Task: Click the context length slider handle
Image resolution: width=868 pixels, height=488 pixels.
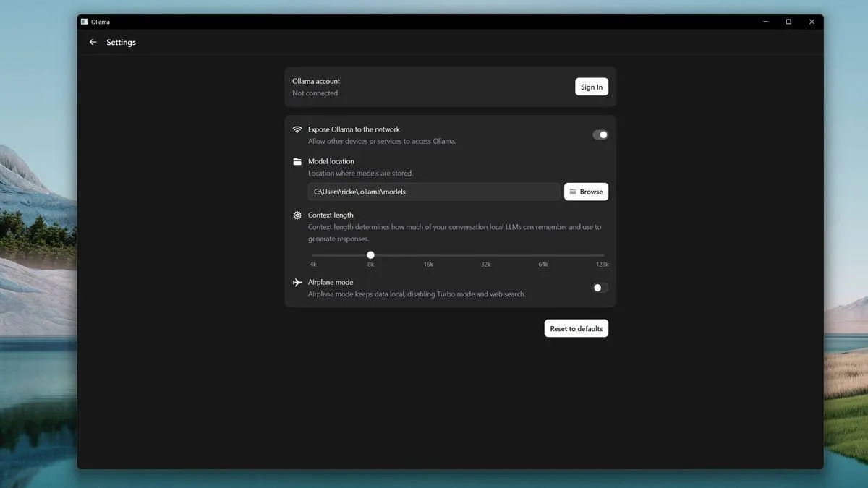Action: click(x=370, y=254)
